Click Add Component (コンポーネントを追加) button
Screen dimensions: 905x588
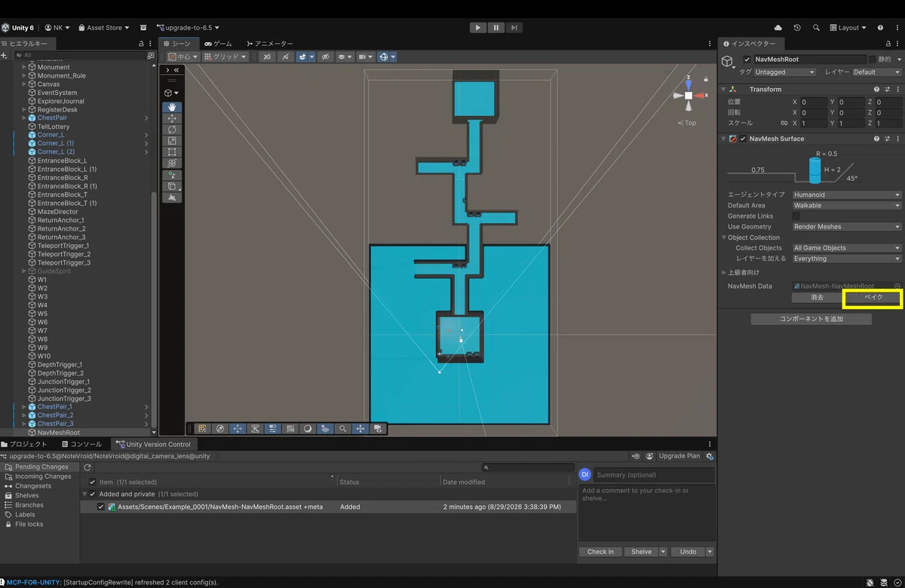click(x=811, y=319)
